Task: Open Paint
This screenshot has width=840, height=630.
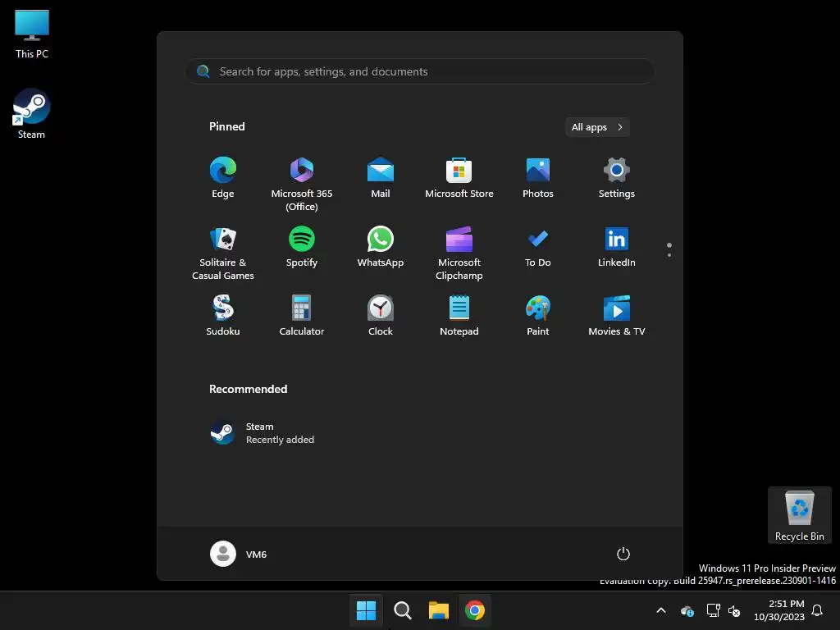Action: tap(538, 317)
